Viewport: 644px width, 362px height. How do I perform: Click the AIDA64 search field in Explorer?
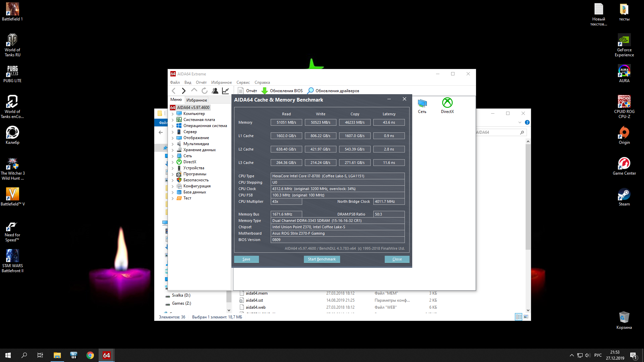pyautogui.click(x=498, y=132)
